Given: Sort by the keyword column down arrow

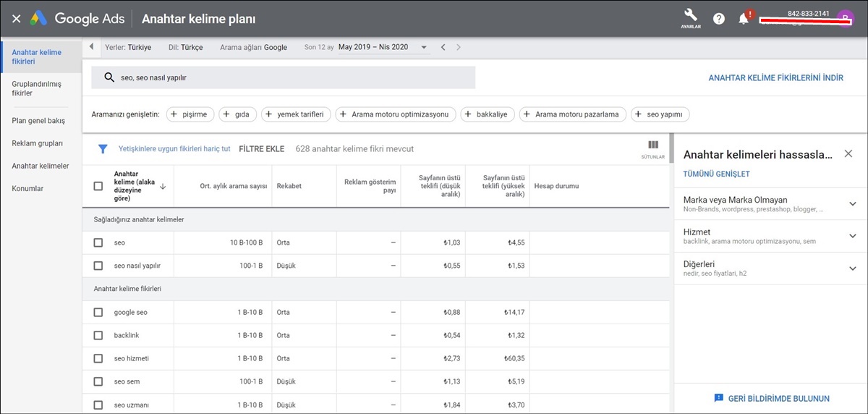Looking at the screenshot, I should (x=163, y=186).
